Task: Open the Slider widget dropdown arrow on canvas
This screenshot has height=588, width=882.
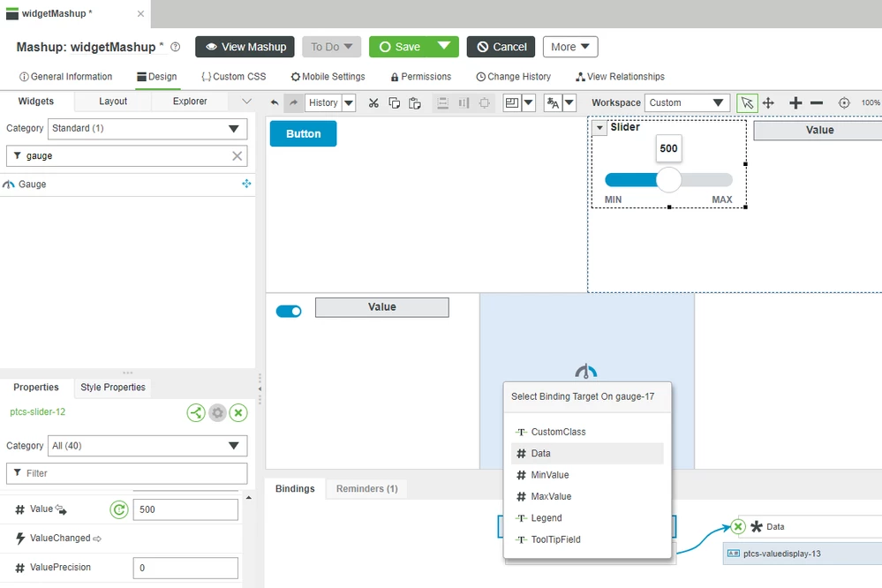Action: 599,128
